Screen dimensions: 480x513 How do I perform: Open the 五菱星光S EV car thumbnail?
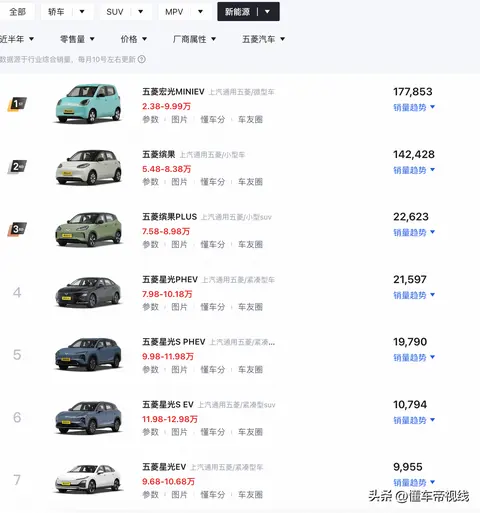[x=88, y=417]
